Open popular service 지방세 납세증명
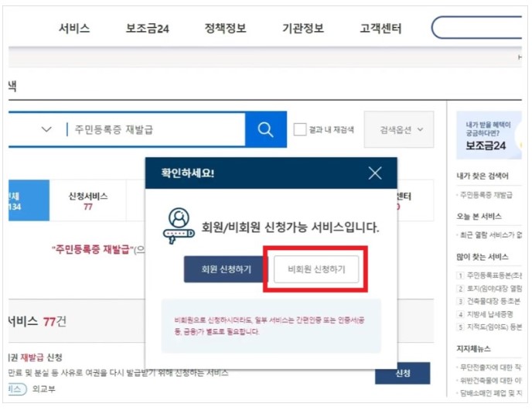Viewport: 532px width, 414px height. coord(490,314)
